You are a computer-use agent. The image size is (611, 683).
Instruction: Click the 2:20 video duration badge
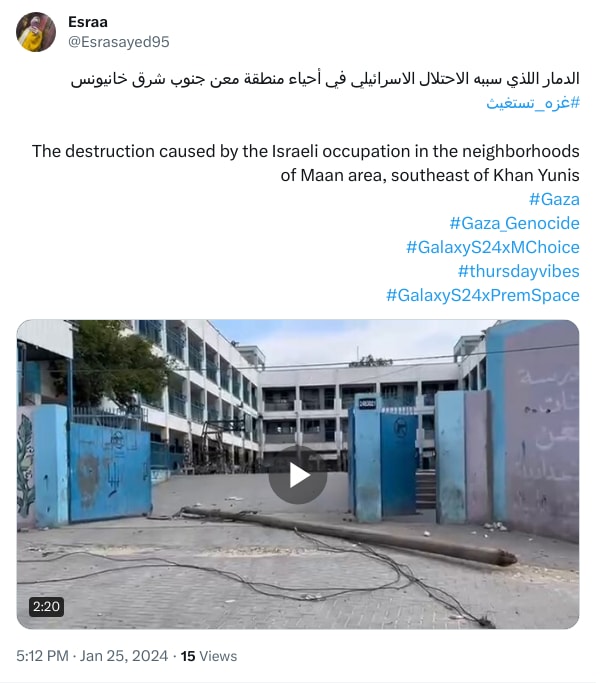tap(47, 606)
